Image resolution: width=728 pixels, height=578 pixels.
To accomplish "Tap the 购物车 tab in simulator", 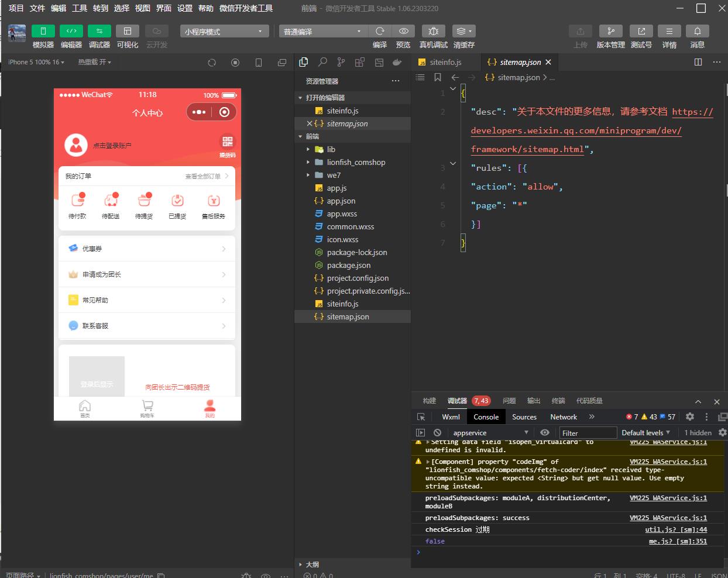I will coord(147,408).
